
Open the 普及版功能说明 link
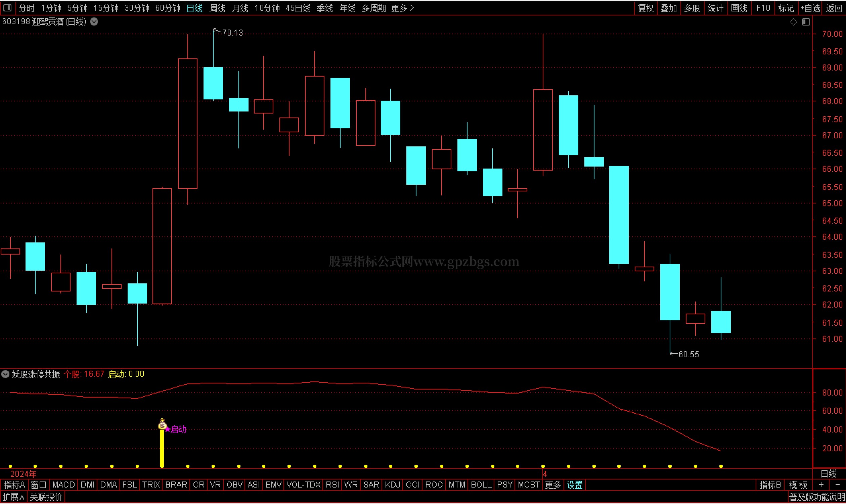coord(816,498)
